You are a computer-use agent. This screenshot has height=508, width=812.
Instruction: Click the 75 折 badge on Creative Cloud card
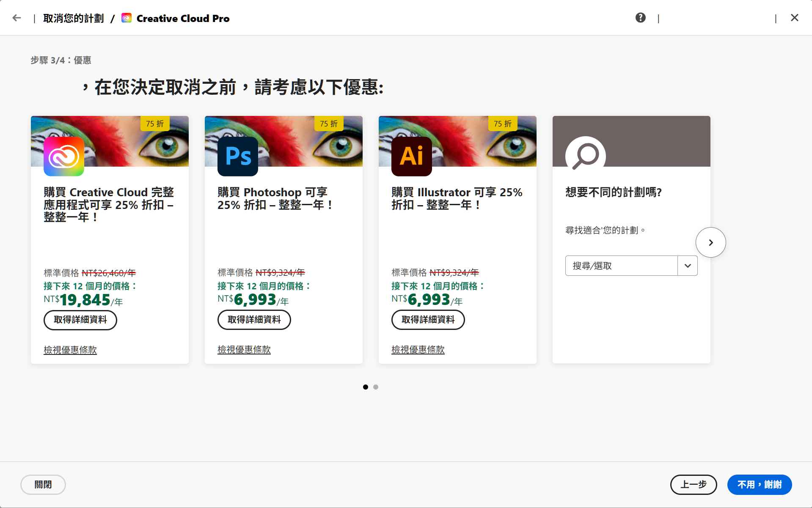click(155, 124)
